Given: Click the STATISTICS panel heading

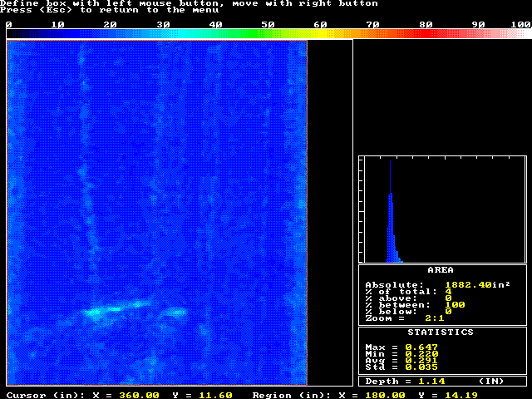Looking at the screenshot, I should point(441,332).
